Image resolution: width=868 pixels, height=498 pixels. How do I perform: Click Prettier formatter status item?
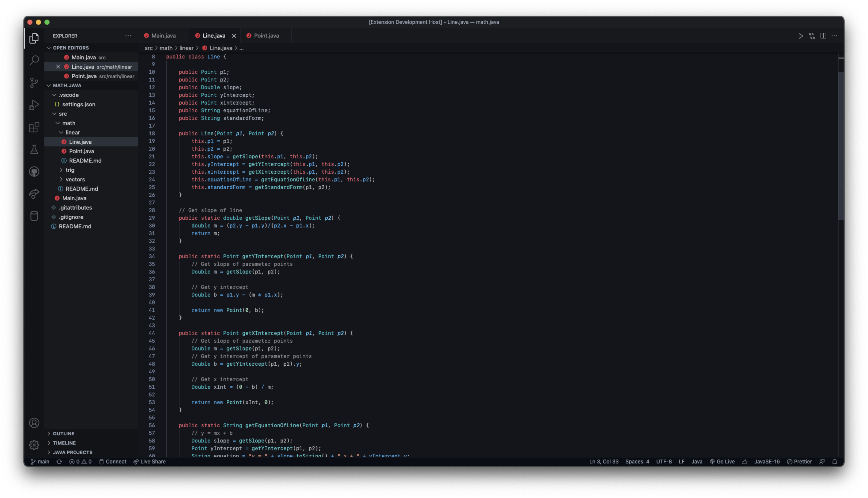[x=799, y=461]
